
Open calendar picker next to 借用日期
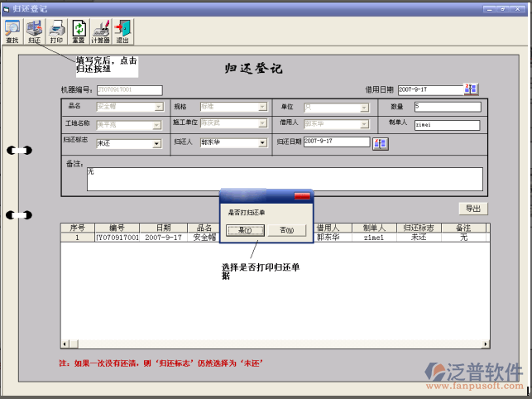point(471,89)
